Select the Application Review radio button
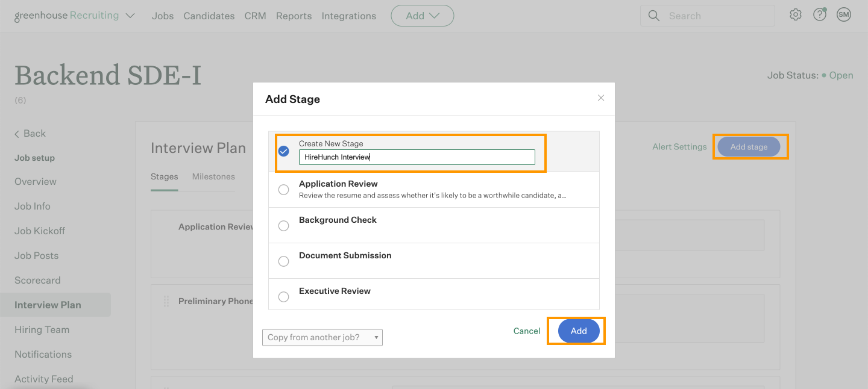 tap(283, 190)
